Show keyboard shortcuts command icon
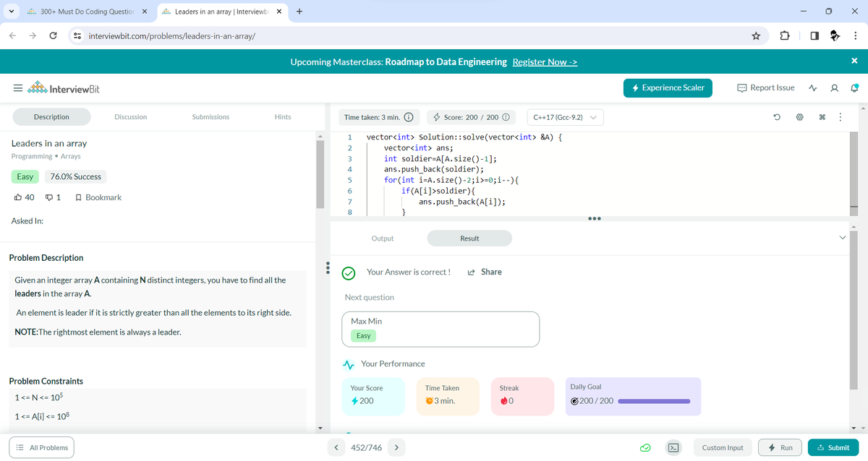The width and height of the screenshot is (868, 461). point(822,117)
